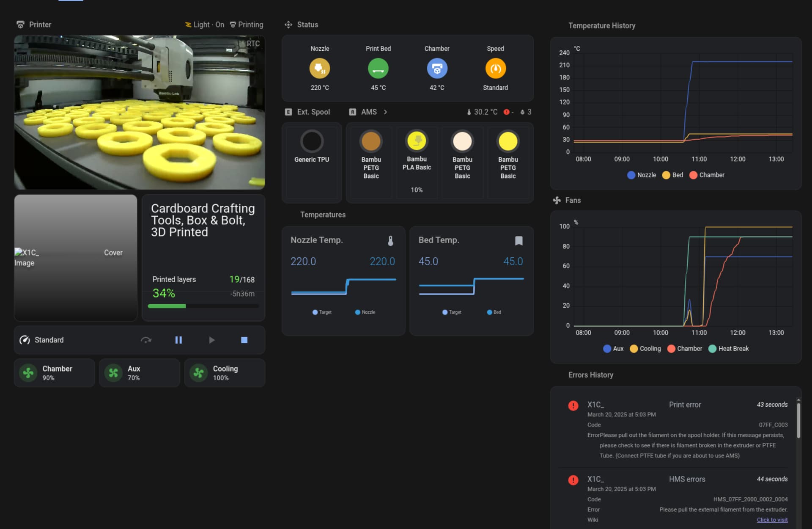Click the Errors History scrollbar
Image resolution: width=812 pixels, height=529 pixels.
tap(798, 420)
